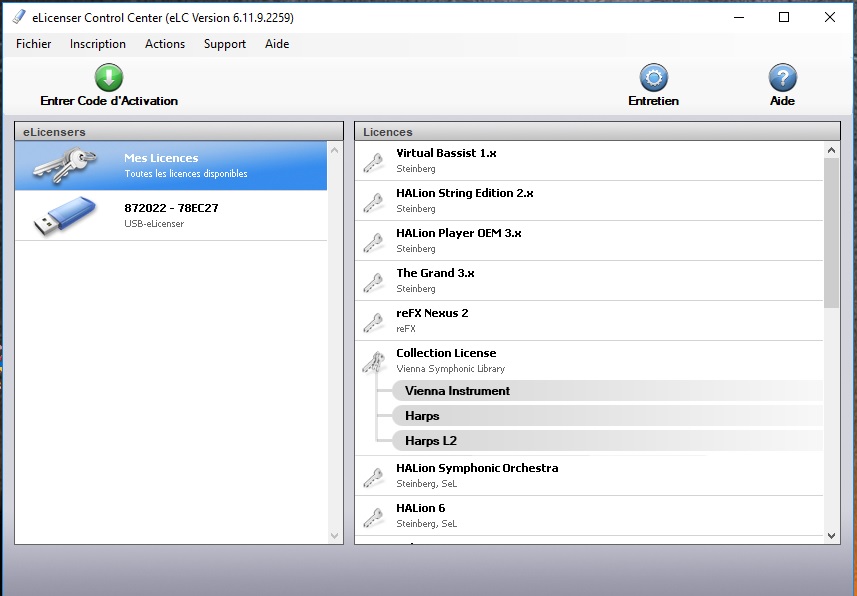Image resolution: width=857 pixels, height=596 pixels.
Task: Open the Fichier menu
Action: coord(33,44)
